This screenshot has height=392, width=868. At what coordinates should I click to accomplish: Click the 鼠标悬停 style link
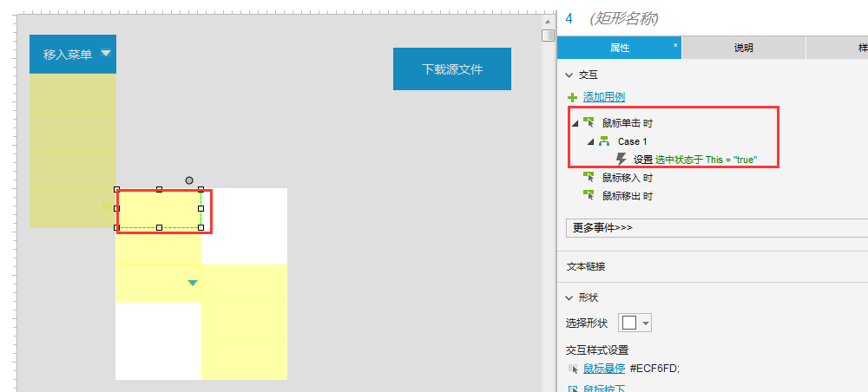click(604, 369)
